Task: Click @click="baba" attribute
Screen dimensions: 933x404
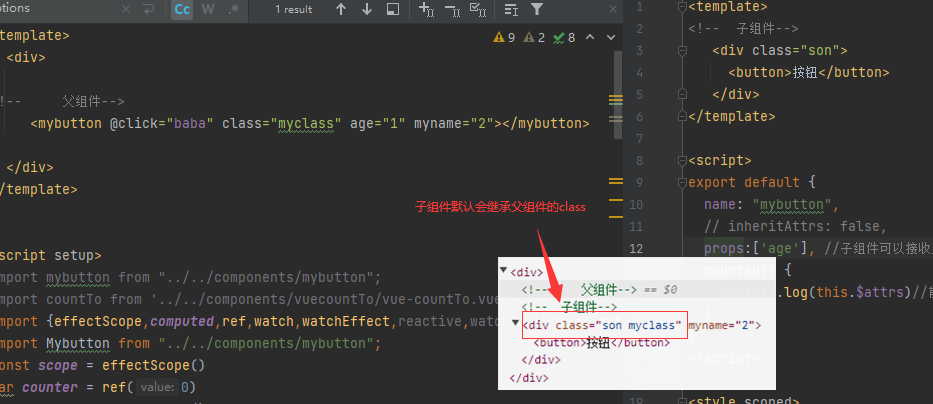Action: [x=162, y=124]
